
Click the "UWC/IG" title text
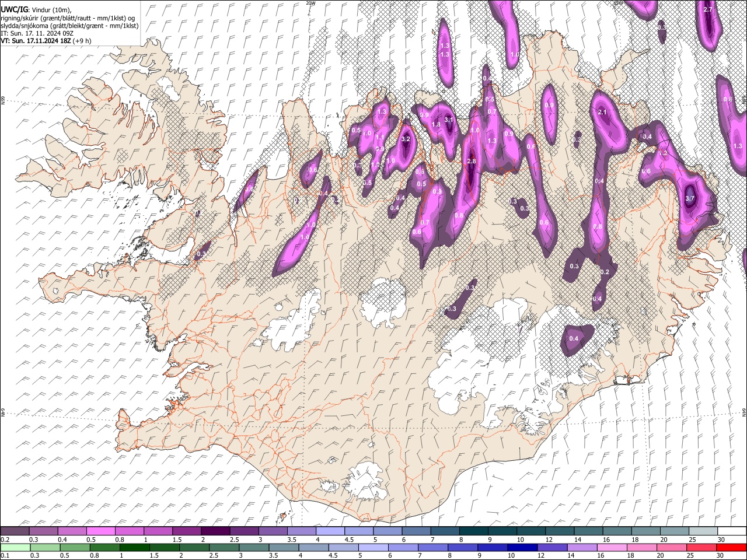(14, 10)
